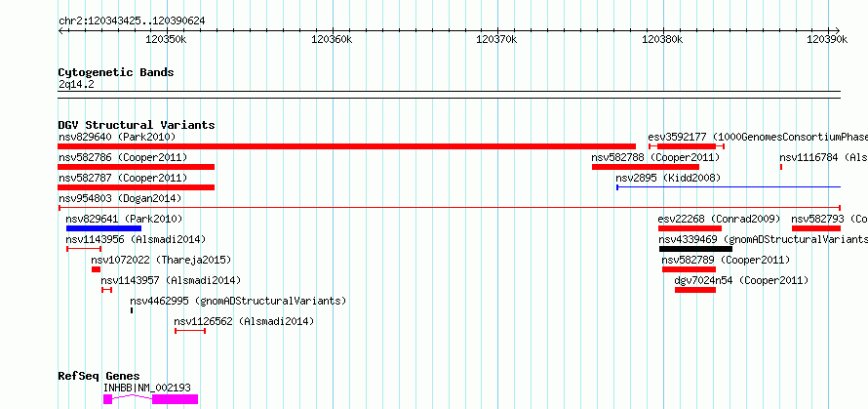
Task: Click the RefSeq Genes track title
Action: click(99, 377)
